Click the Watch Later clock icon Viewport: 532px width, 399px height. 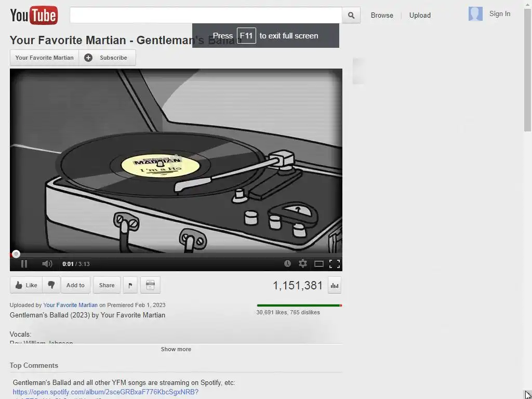coord(287,263)
